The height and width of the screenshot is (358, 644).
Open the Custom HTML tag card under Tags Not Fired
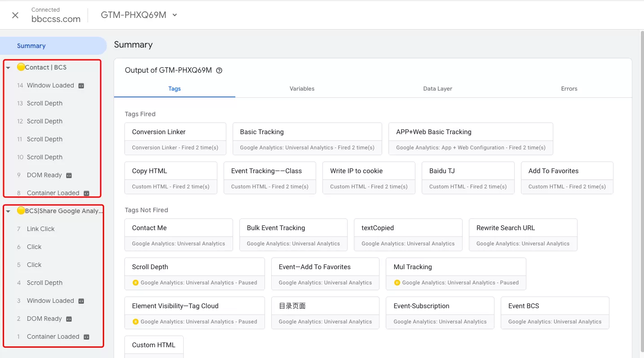point(154,347)
